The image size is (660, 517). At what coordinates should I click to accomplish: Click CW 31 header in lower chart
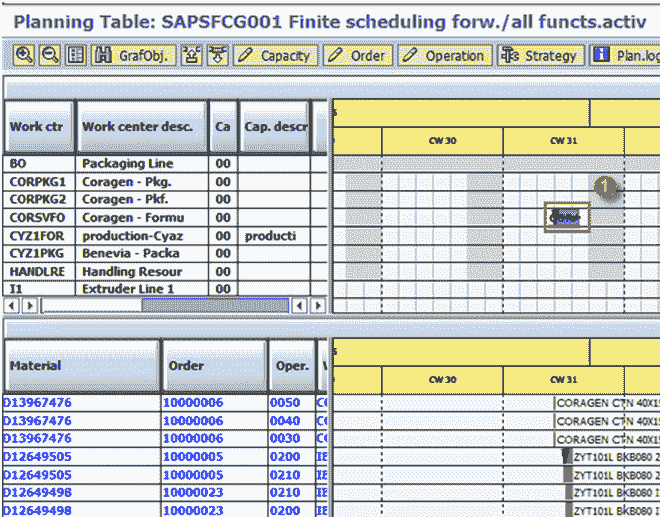click(564, 380)
